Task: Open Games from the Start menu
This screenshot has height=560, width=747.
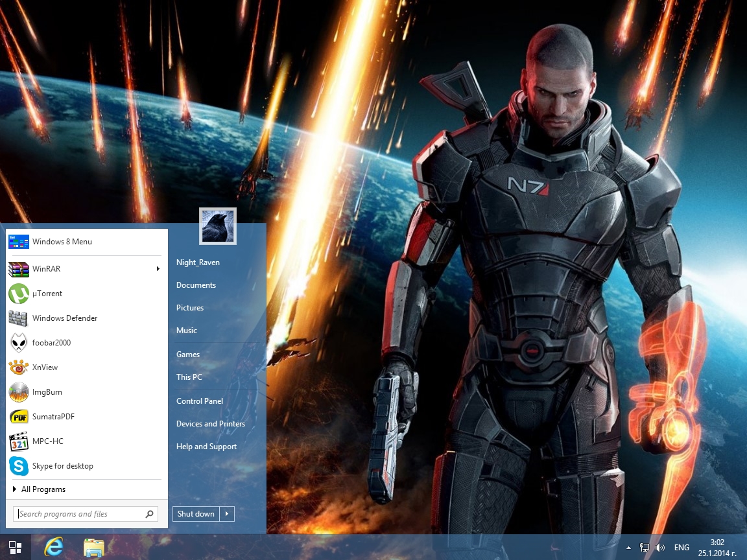Action: pos(187,355)
